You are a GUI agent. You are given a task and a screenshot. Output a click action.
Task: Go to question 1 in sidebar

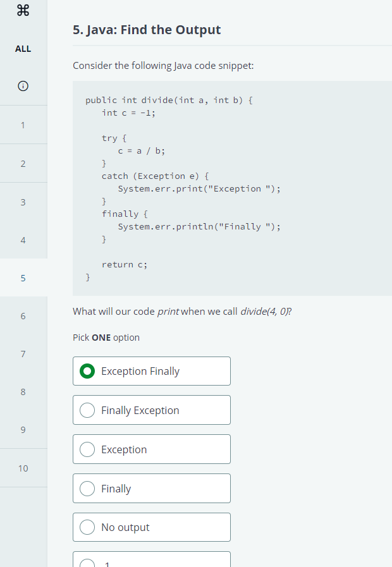(23, 125)
